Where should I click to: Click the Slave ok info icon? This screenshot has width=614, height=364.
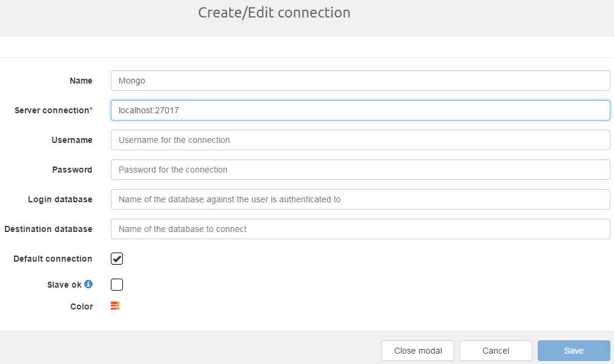pyautogui.click(x=88, y=284)
